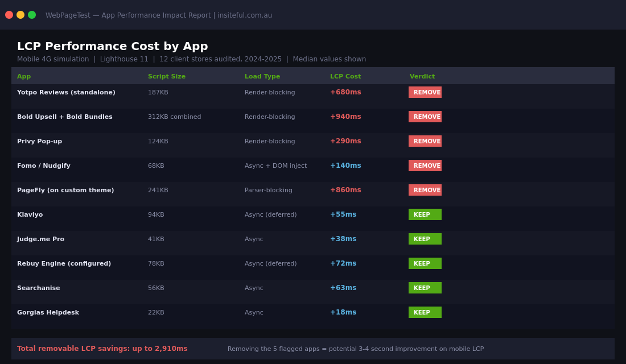The image size is (626, 364).
Task: Click the green maximize window button
Action: pos(32,15)
